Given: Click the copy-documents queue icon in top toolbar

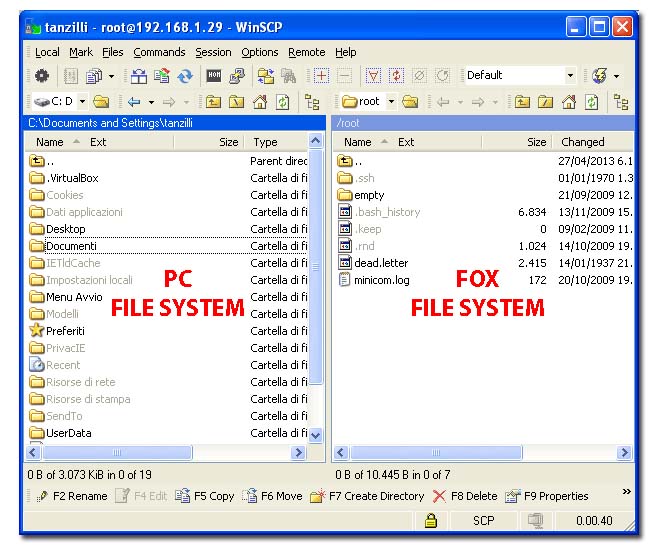Looking at the screenshot, I should tap(94, 76).
